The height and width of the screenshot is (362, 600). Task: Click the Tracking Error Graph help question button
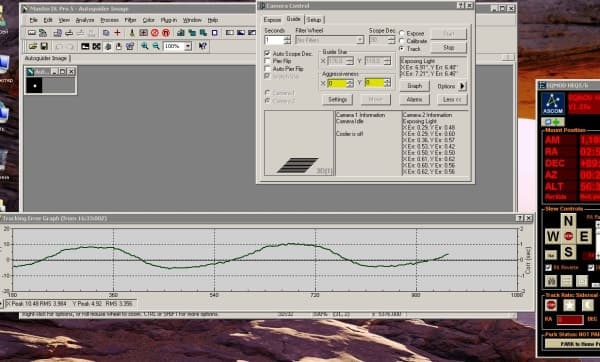coord(520,218)
